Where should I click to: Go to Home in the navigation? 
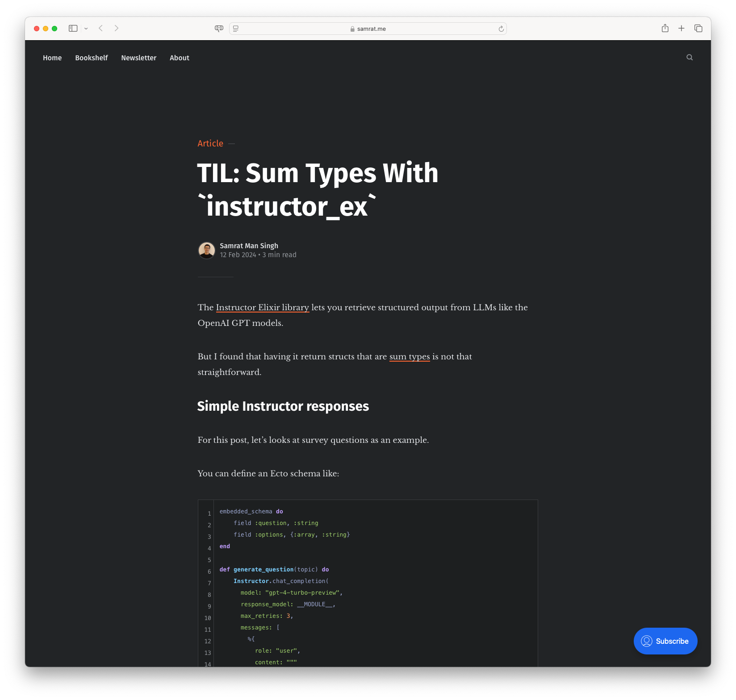pyautogui.click(x=52, y=58)
